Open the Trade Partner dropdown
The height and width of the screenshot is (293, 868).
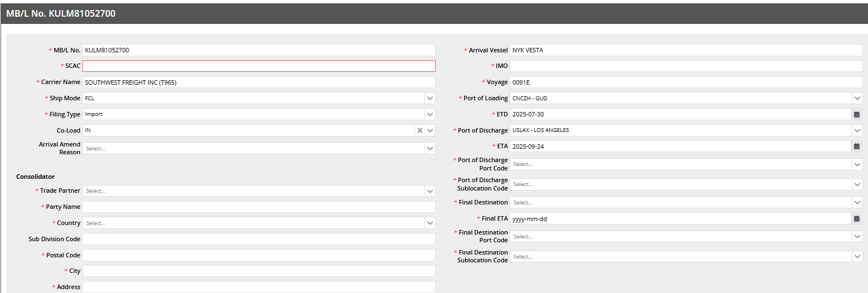pyautogui.click(x=430, y=191)
